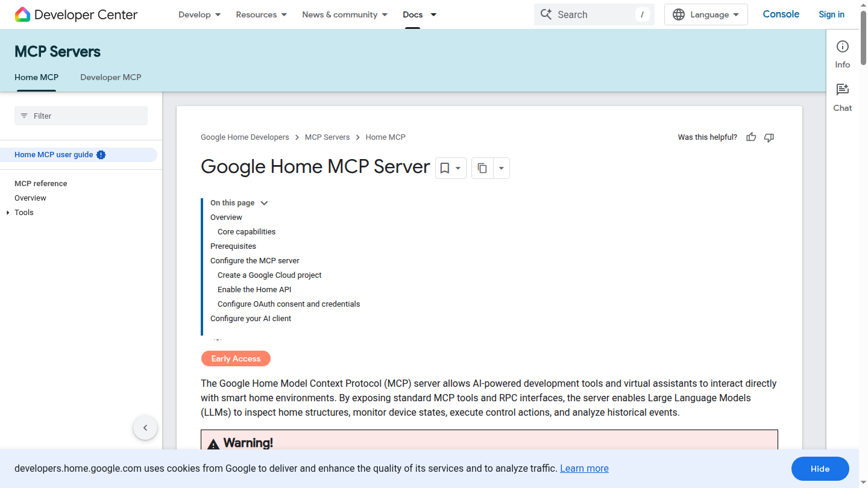Image resolution: width=868 pixels, height=488 pixels.
Task: Click the globe icon in the Language button
Action: [679, 14]
